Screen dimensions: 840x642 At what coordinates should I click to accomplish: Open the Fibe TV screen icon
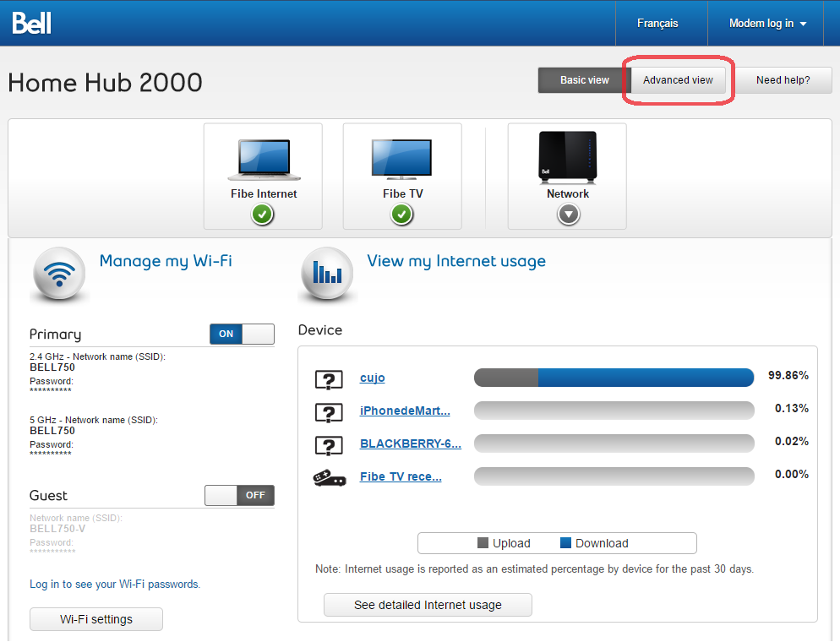click(401, 159)
